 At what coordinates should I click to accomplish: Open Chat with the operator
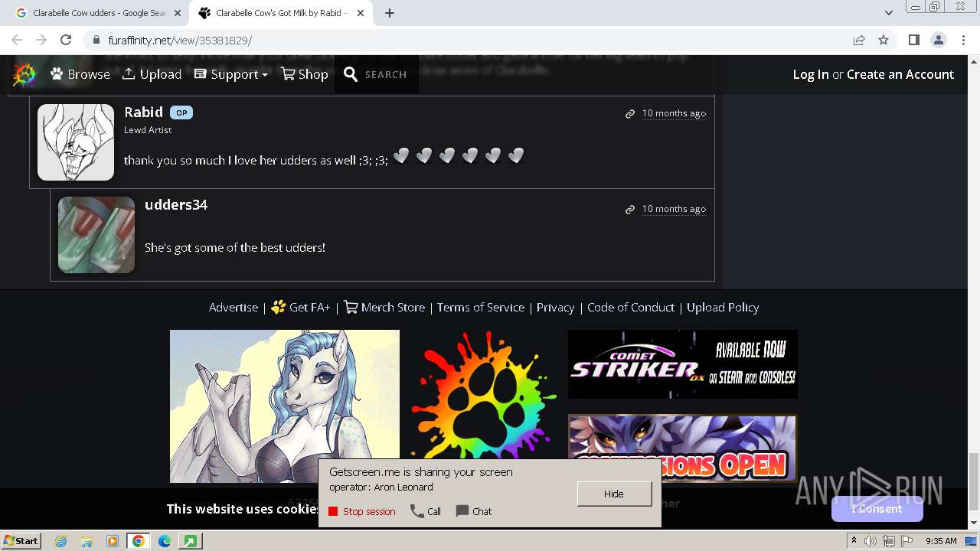click(x=474, y=511)
